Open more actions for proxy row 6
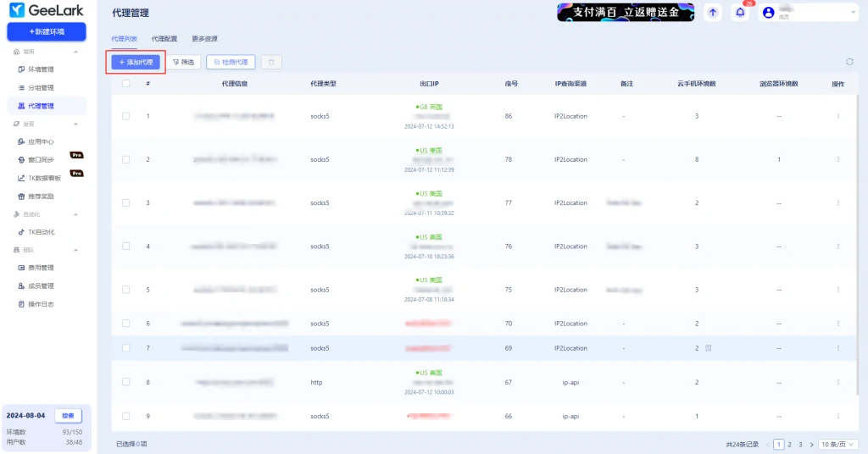 pyautogui.click(x=838, y=324)
